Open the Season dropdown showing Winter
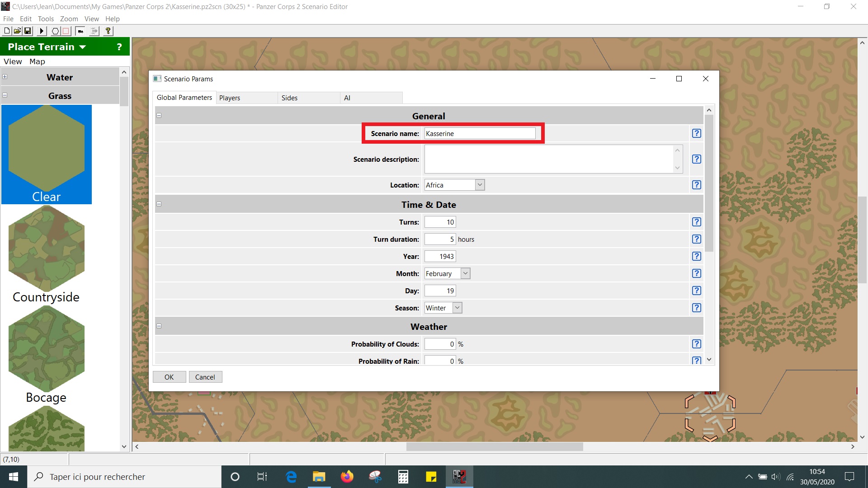 [x=457, y=308]
